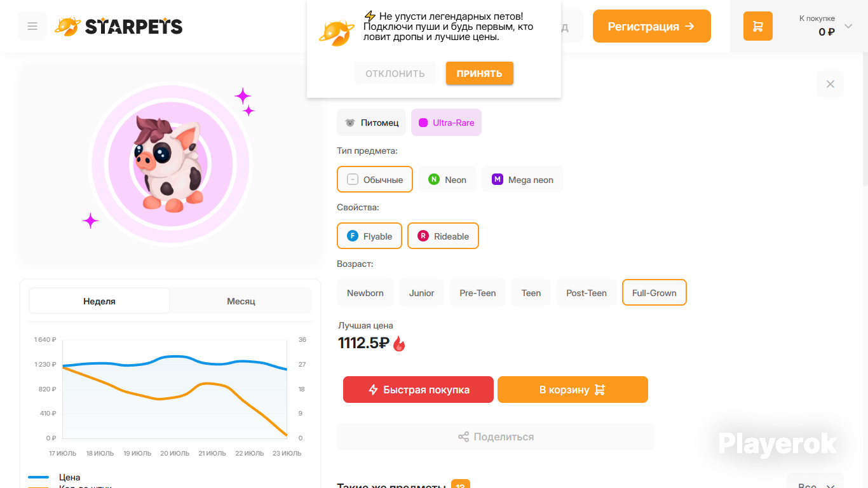Click the fire icon next to best price

click(x=399, y=343)
